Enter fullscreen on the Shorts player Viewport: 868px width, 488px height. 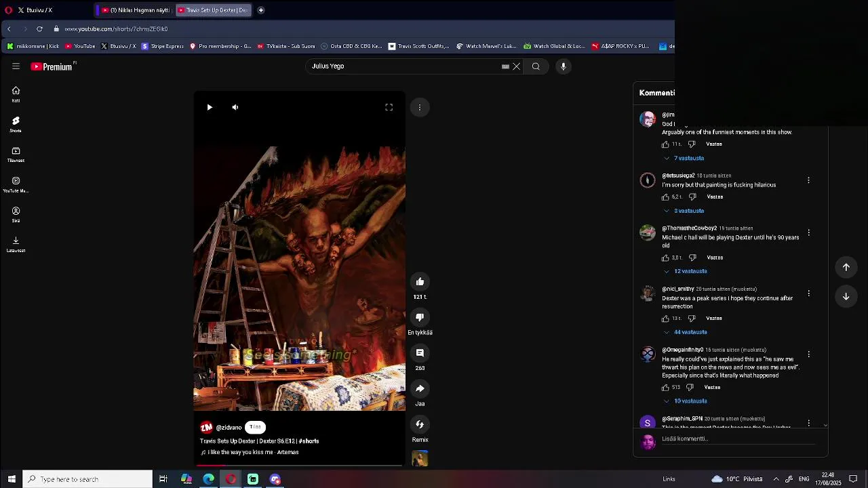389,107
